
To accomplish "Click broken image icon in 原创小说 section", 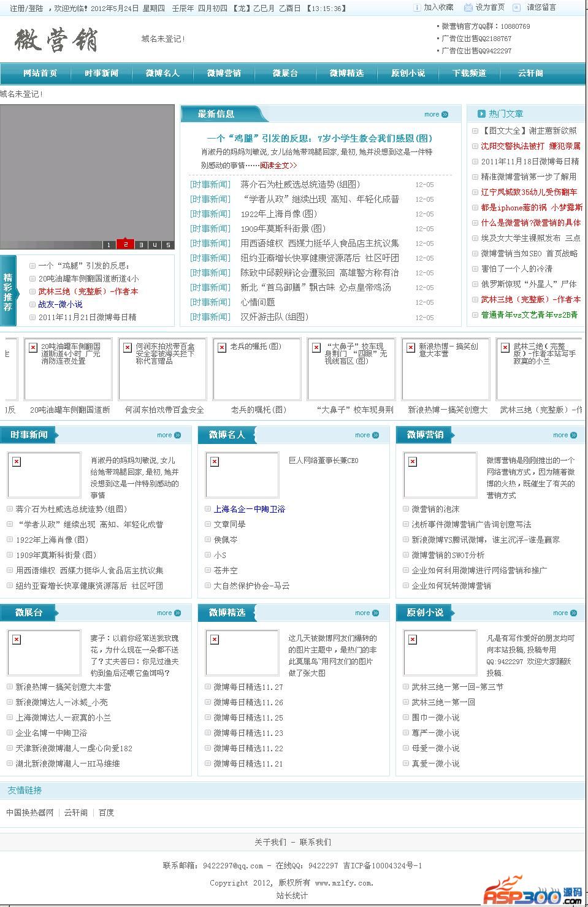I will pos(413,640).
